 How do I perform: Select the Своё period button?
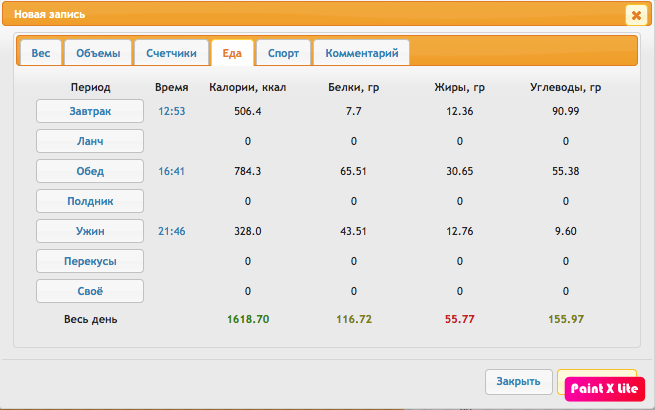click(x=90, y=291)
